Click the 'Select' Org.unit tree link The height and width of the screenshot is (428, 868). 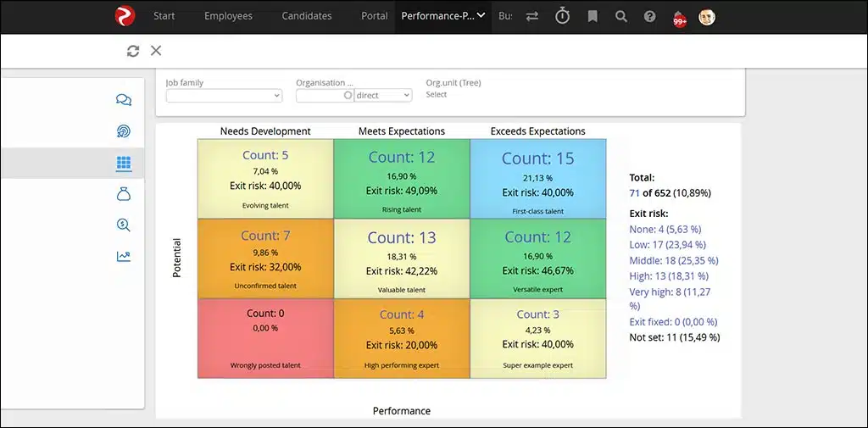coord(437,95)
